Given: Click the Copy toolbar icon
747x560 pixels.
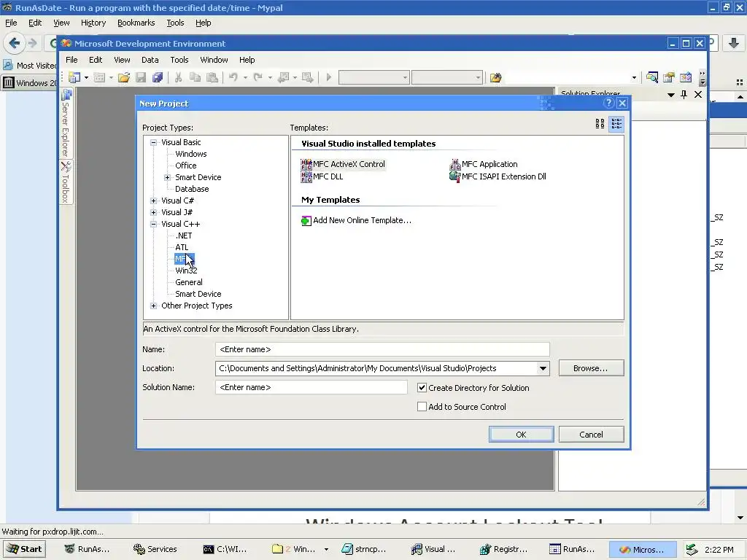Looking at the screenshot, I should point(195,77).
